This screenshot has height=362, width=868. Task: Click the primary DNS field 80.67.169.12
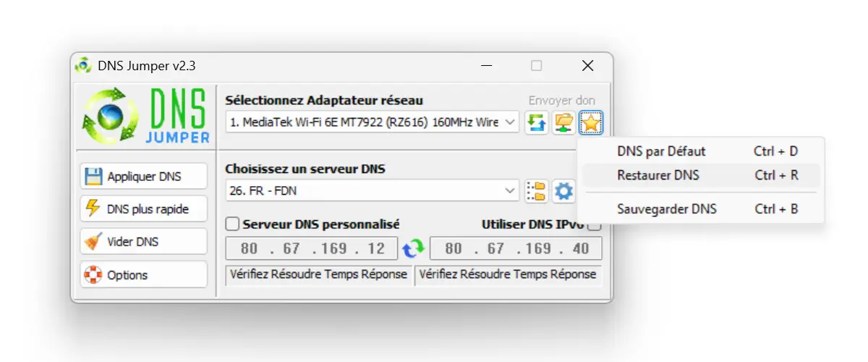tap(312, 248)
